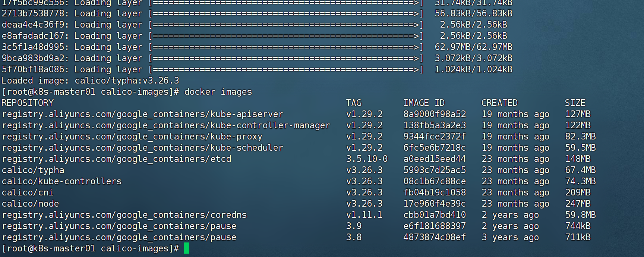The width and height of the screenshot is (644, 257).
Task: Click image ID 6fc5e6b7218c
Action: (435, 148)
